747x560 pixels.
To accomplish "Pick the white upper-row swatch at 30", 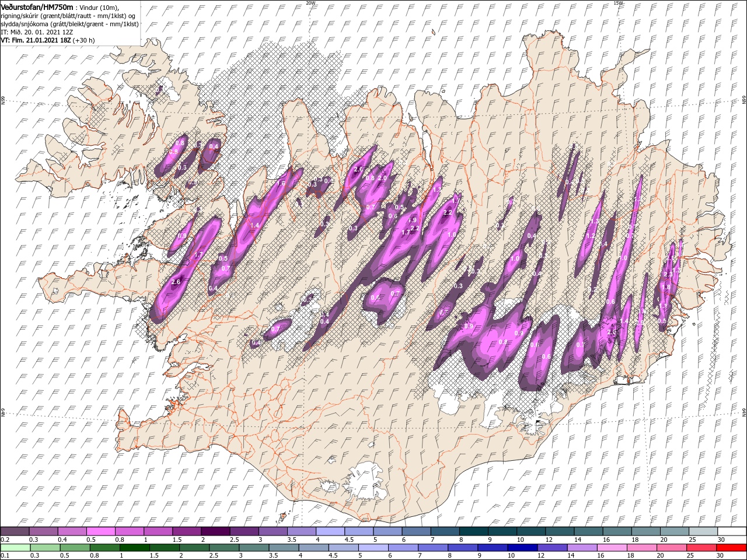I will tap(731, 531).
